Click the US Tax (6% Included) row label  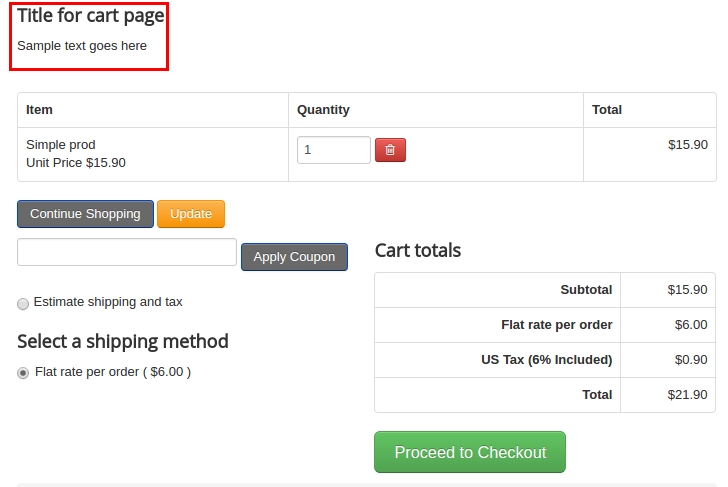(x=546, y=360)
